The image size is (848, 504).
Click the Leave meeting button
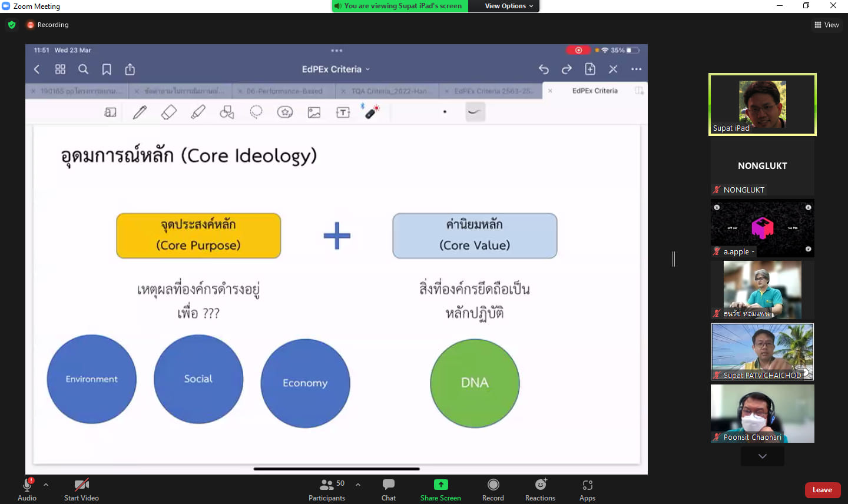822,490
